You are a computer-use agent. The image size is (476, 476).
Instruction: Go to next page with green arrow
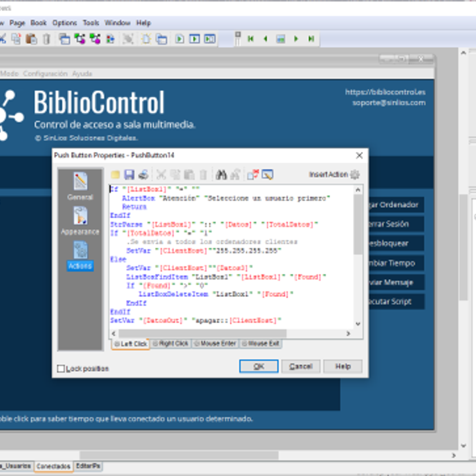[x=296, y=39]
